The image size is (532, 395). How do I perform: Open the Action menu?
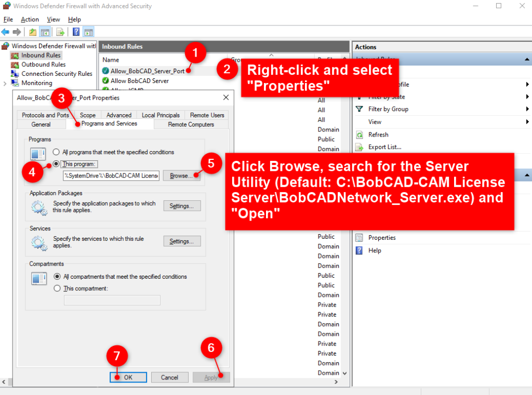click(x=30, y=19)
